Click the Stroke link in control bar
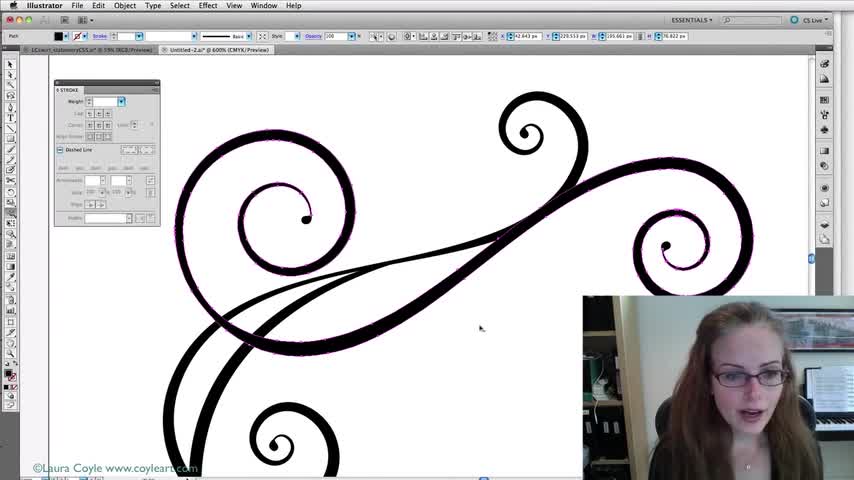Screen dimensions: 854x480 100,36
